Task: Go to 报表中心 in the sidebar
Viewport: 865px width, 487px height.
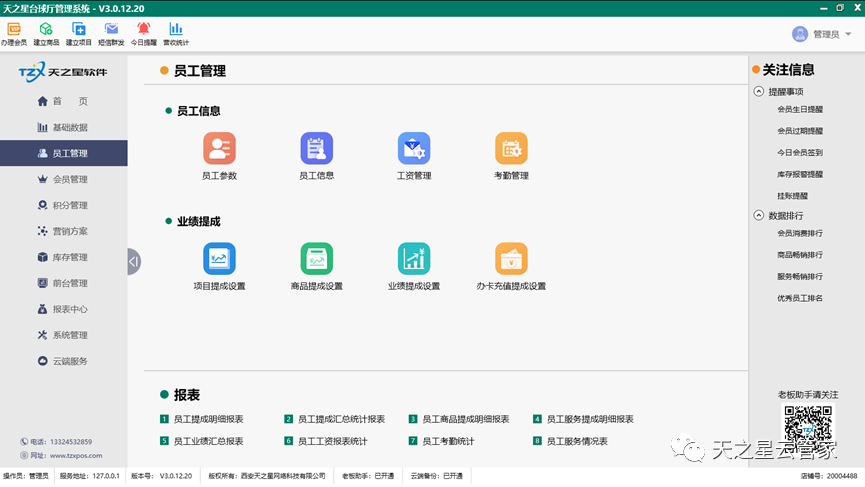Action: [69, 309]
